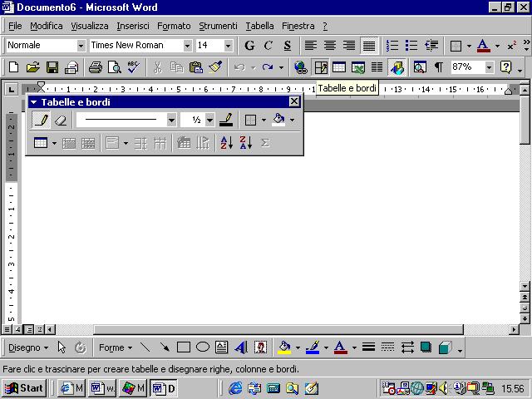Open the Visualizza menu
Image resolution: width=532 pixels, height=399 pixels.
click(90, 26)
